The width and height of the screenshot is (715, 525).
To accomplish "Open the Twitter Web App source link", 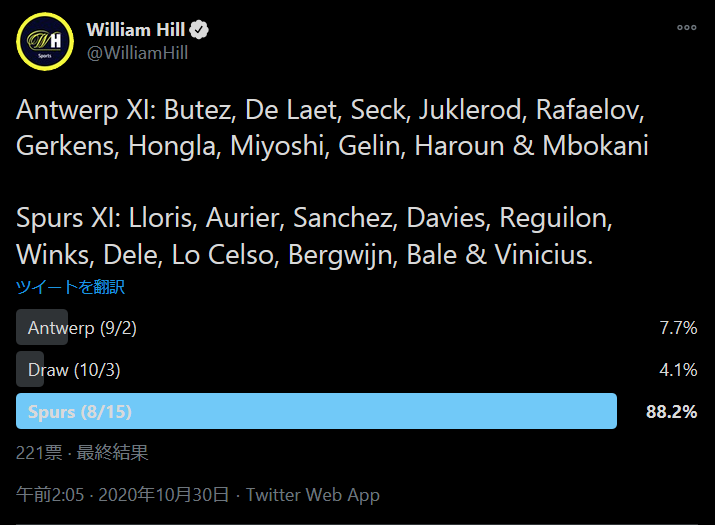I will point(312,495).
